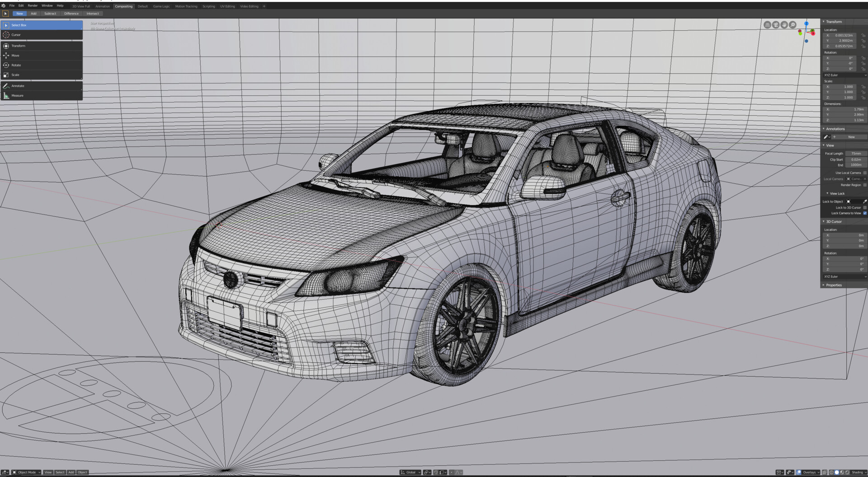Image resolution: width=868 pixels, height=477 pixels.
Task: Toggle lock on Location Z
Action: pyautogui.click(x=863, y=46)
